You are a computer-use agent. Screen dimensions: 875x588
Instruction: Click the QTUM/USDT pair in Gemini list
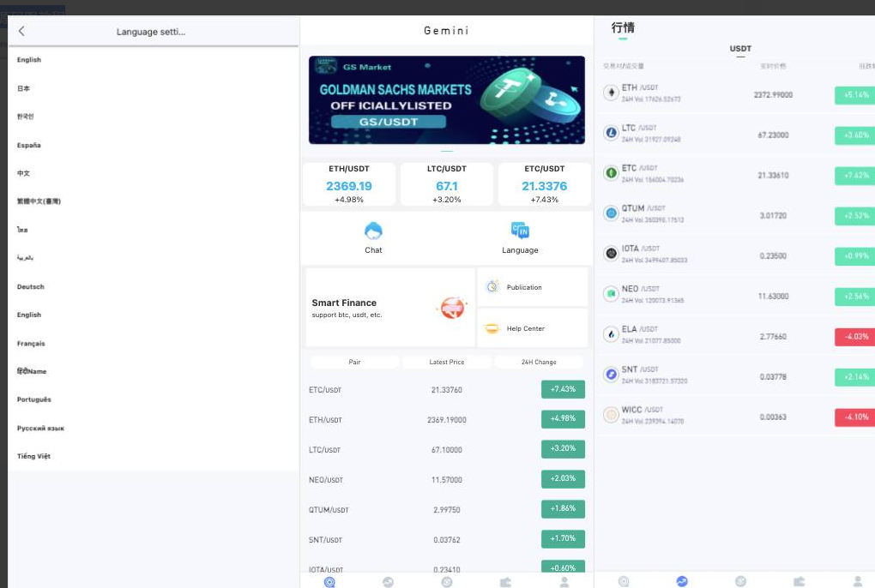329,510
